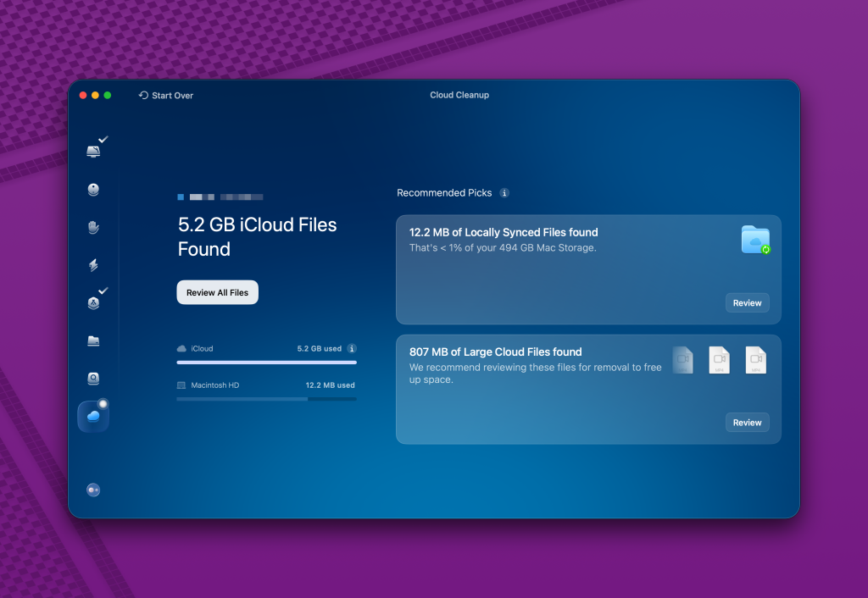868x598 pixels.
Task: Review the Locally Synced Files
Action: [747, 302]
